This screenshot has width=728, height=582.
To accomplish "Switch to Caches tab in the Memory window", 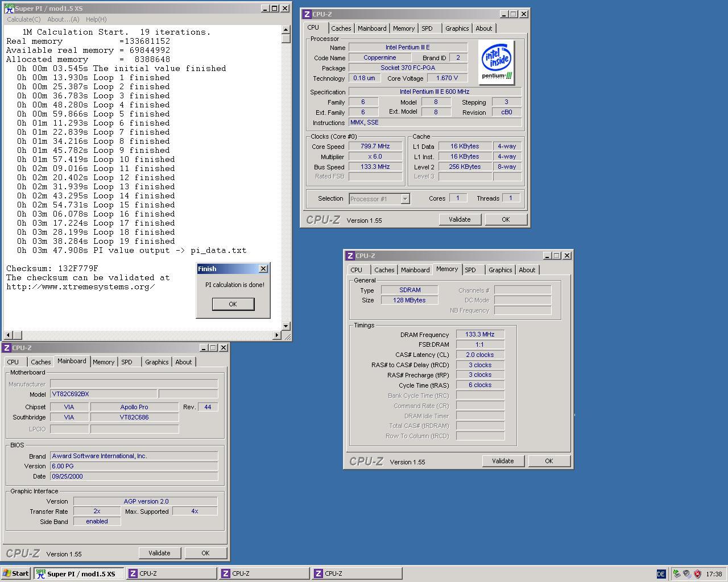I will click(x=384, y=270).
